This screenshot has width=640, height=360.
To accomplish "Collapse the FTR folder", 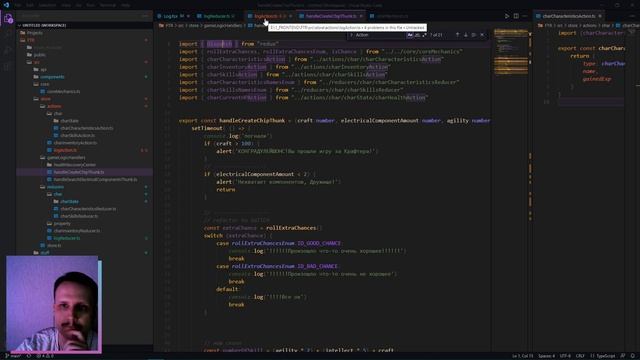I will [x=31, y=40].
